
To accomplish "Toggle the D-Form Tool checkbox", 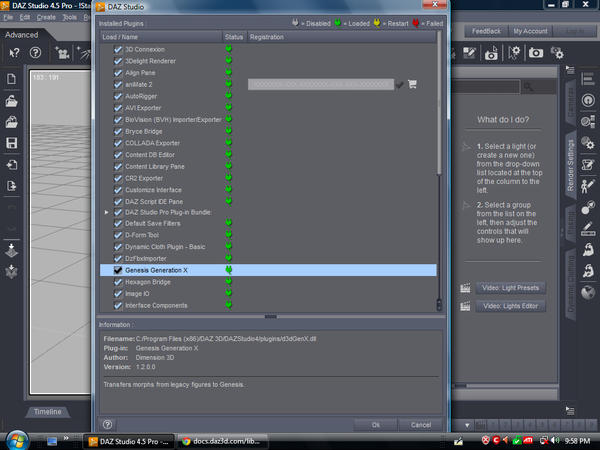I will (118, 235).
